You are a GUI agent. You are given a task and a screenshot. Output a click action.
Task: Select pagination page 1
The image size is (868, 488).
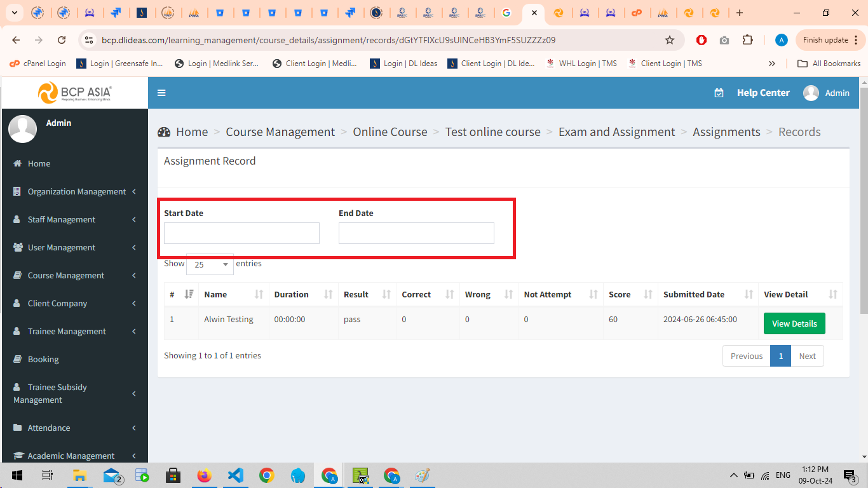[780, 356]
